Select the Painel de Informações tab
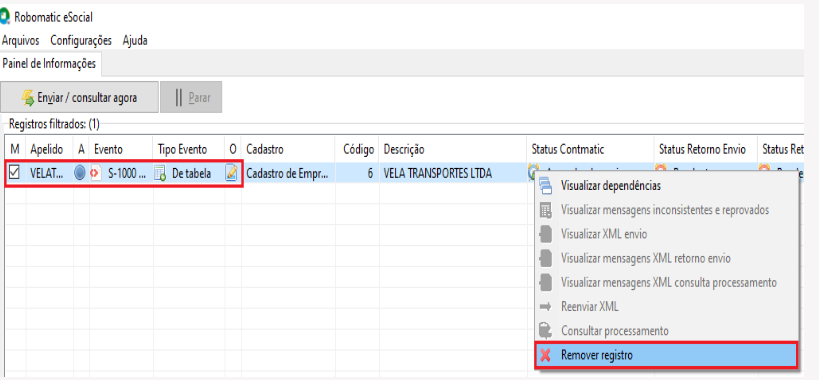This screenshot has height=380, width=819. (50, 64)
